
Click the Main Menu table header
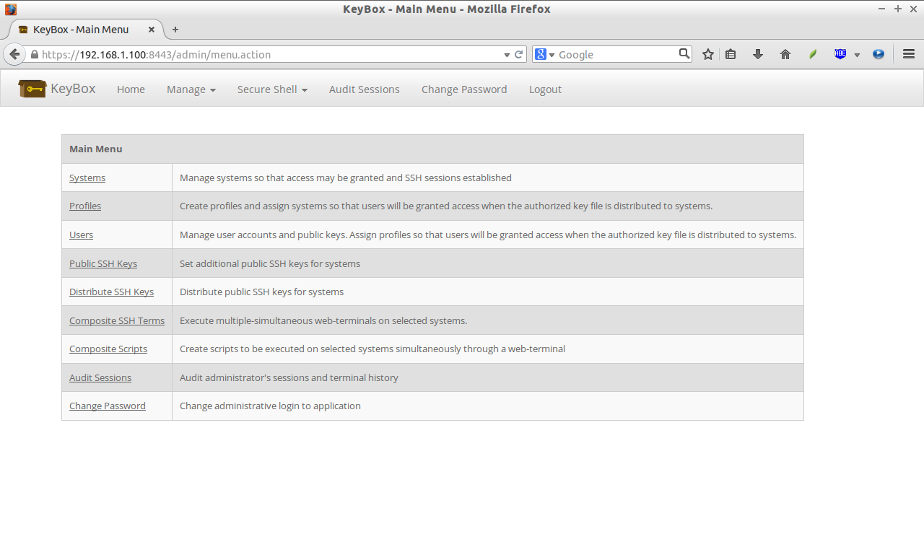click(x=432, y=149)
